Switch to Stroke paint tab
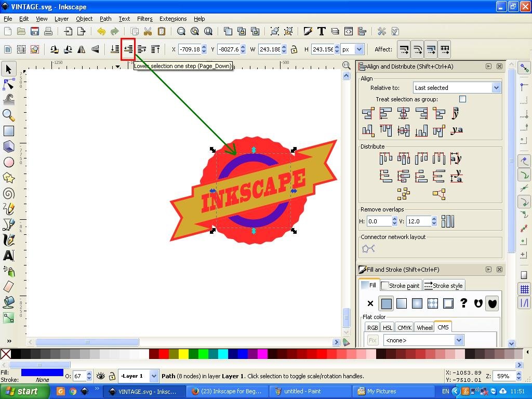The image size is (532, 399). point(401,286)
